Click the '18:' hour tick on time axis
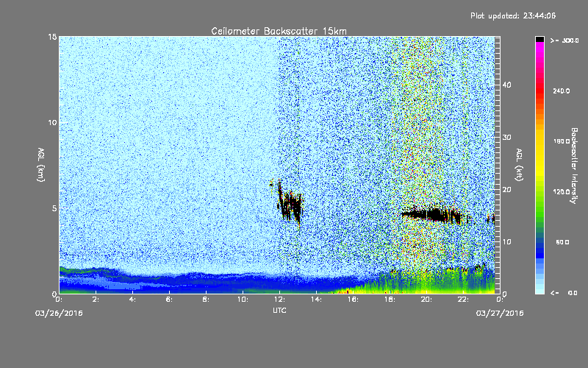 pyautogui.click(x=390, y=300)
